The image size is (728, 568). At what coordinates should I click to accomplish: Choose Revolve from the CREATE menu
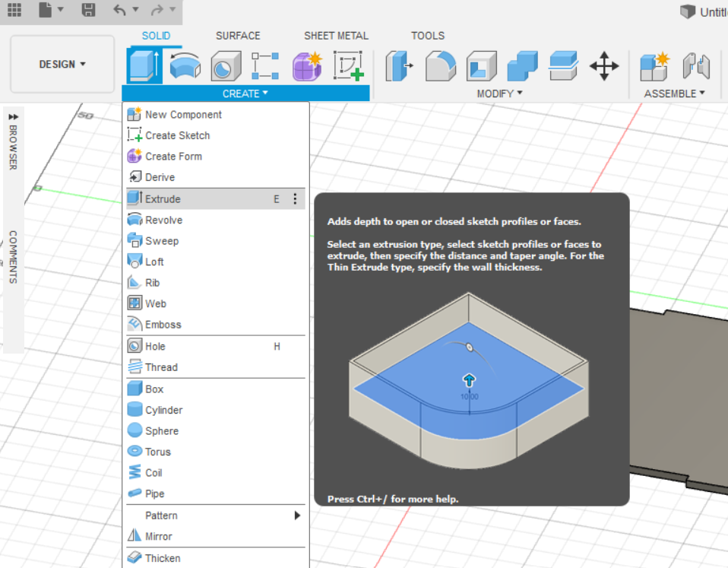(x=216, y=220)
